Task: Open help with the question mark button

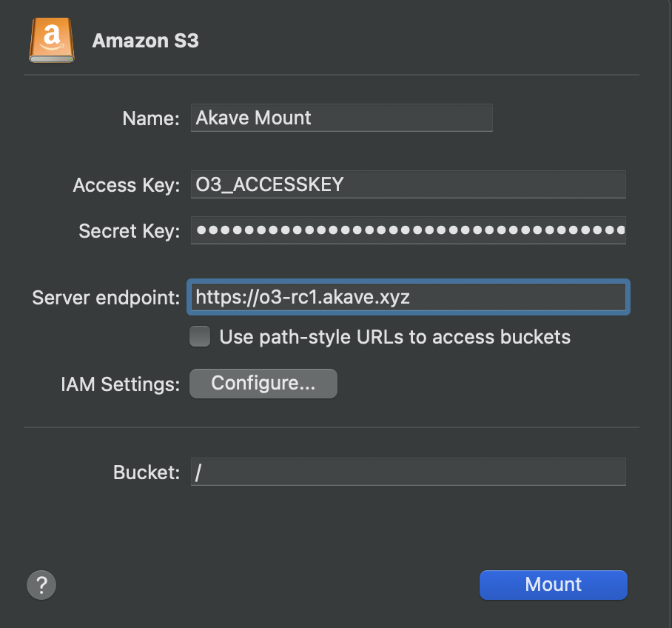Action: point(41,584)
